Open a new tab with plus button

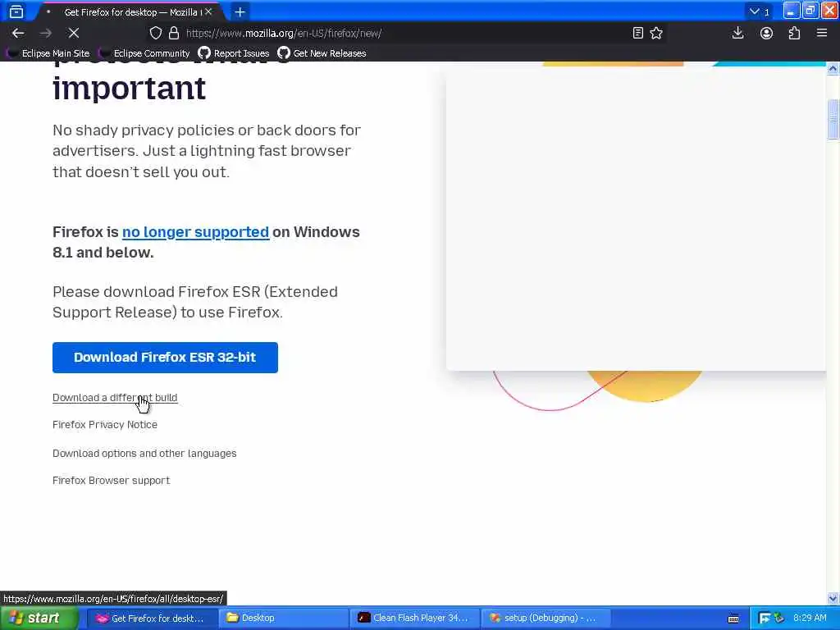[x=240, y=11]
